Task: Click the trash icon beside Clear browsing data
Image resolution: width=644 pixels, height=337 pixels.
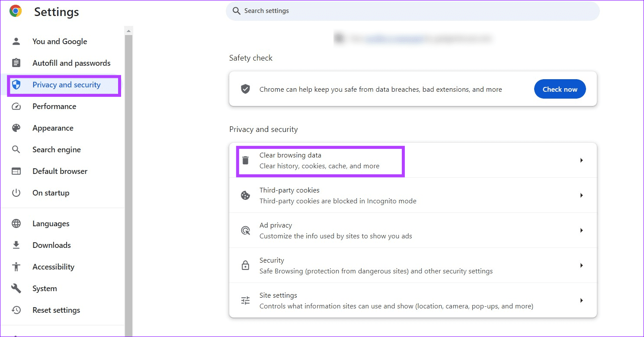Action: (245, 160)
